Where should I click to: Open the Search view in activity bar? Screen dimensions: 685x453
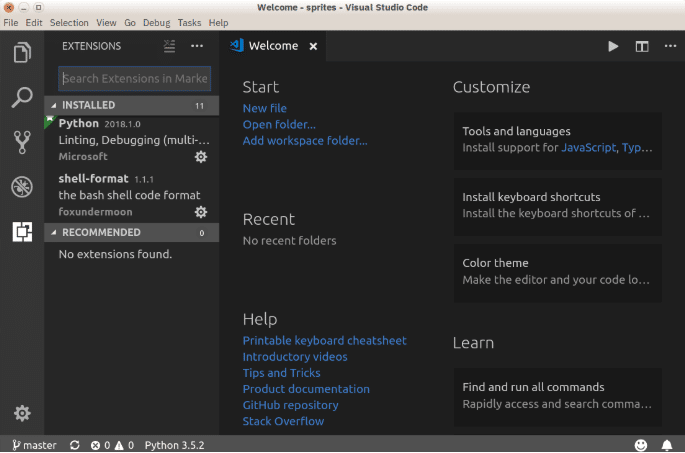click(x=22, y=97)
